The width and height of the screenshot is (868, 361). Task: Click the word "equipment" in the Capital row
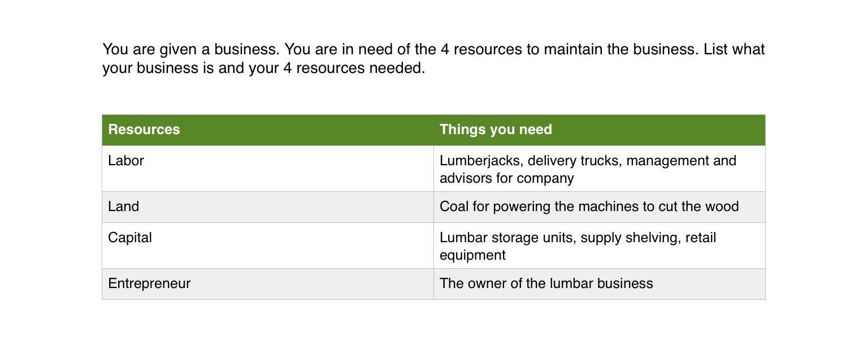[x=472, y=255]
